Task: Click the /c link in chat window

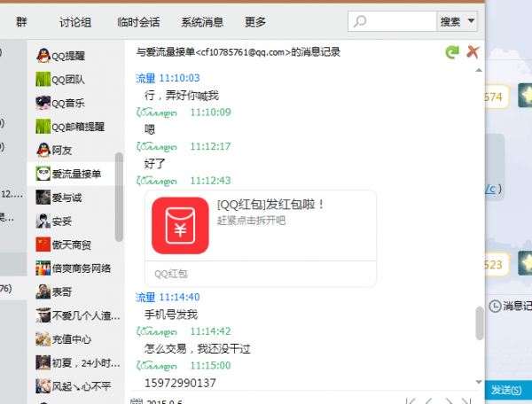Action: 490,189
